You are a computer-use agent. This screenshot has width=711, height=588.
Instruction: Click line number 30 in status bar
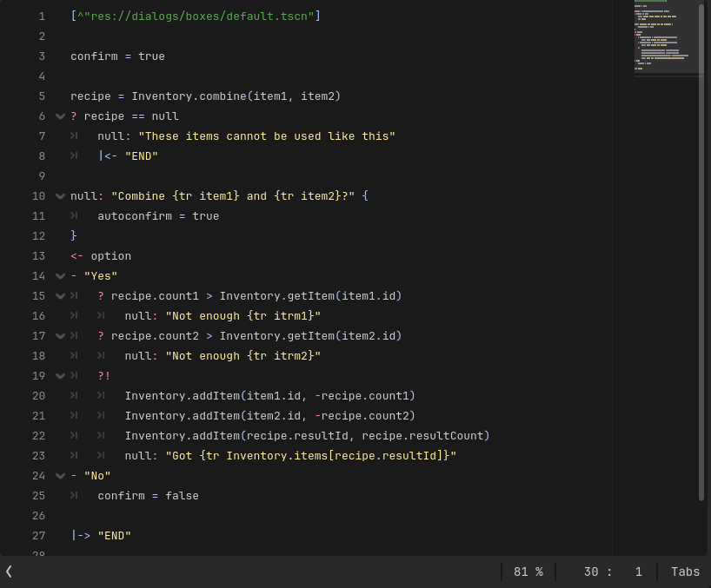coord(591,571)
